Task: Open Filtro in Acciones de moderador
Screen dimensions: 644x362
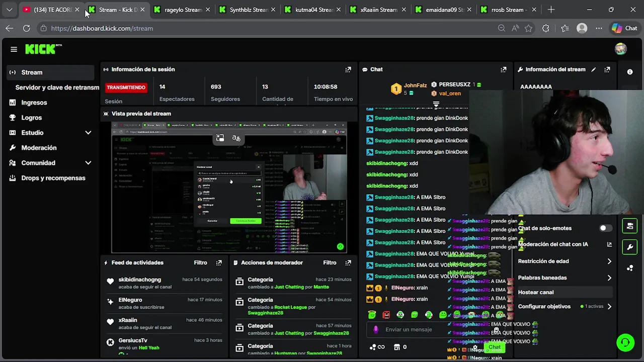Action: [x=330, y=262]
